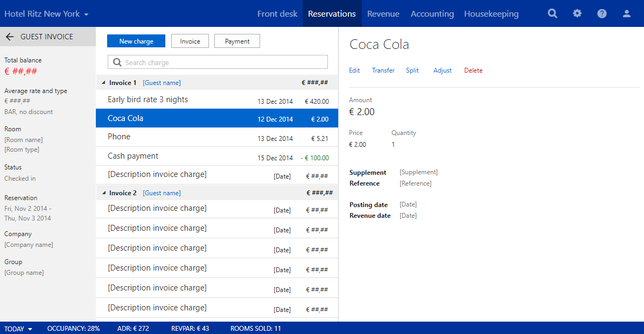The width and height of the screenshot is (644, 334).
Task: Click REVPAR: € 43 in status bar
Action: coord(190,329)
